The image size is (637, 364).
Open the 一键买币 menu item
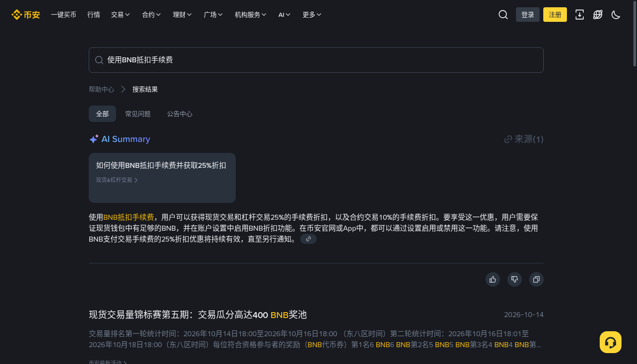[64, 15]
